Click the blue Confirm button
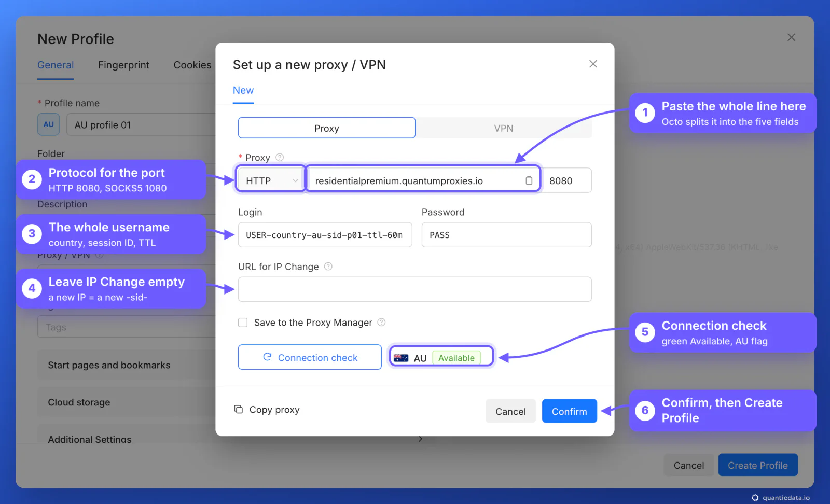The width and height of the screenshot is (830, 504). click(570, 411)
